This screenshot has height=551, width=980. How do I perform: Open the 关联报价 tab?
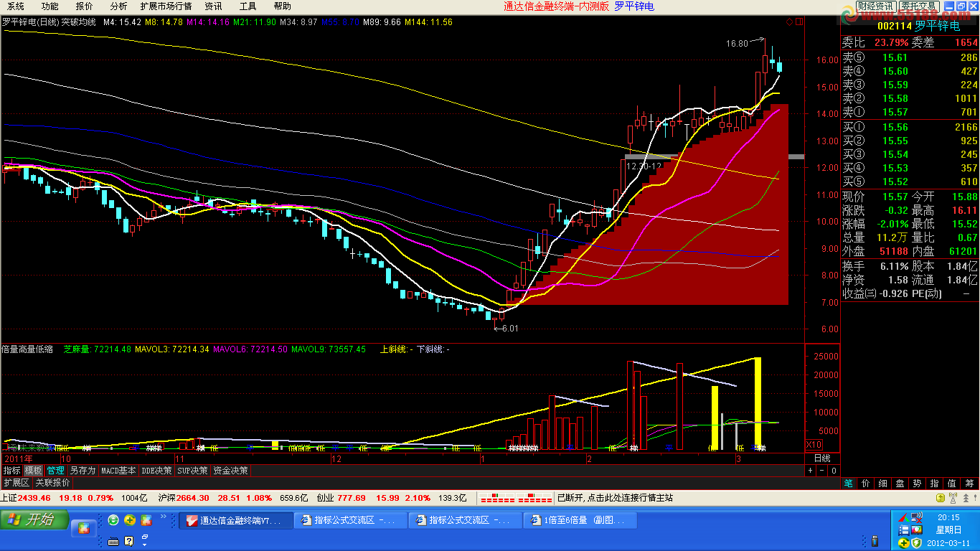pyautogui.click(x=52, y=483)
